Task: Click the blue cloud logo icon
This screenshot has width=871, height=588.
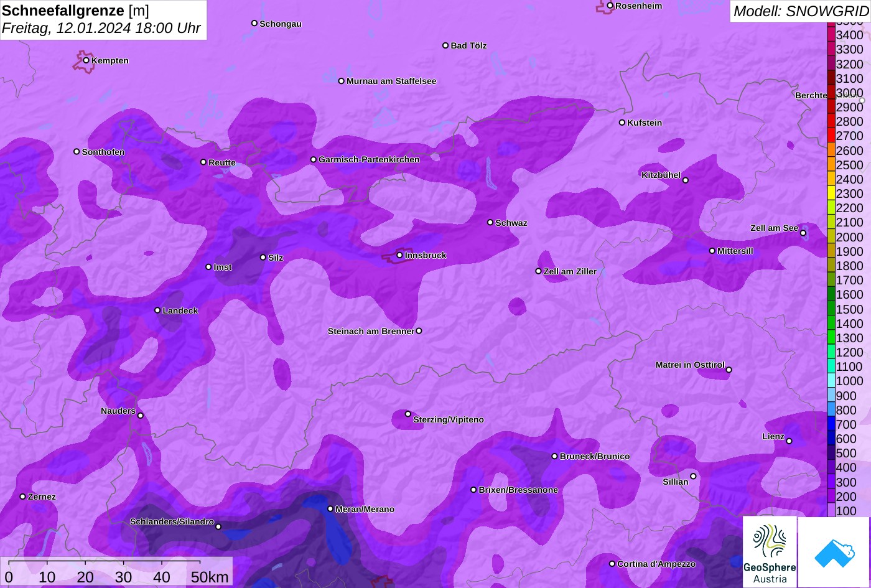Action: pyautogui.click(x=834, y=553)
